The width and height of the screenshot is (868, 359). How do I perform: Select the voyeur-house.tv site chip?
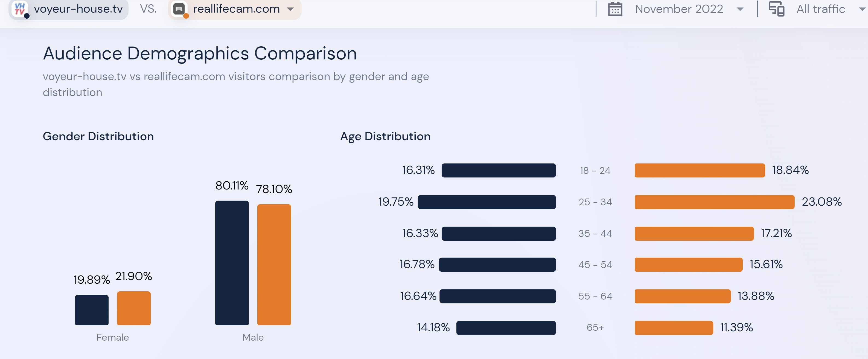click(x=78, y=9)
